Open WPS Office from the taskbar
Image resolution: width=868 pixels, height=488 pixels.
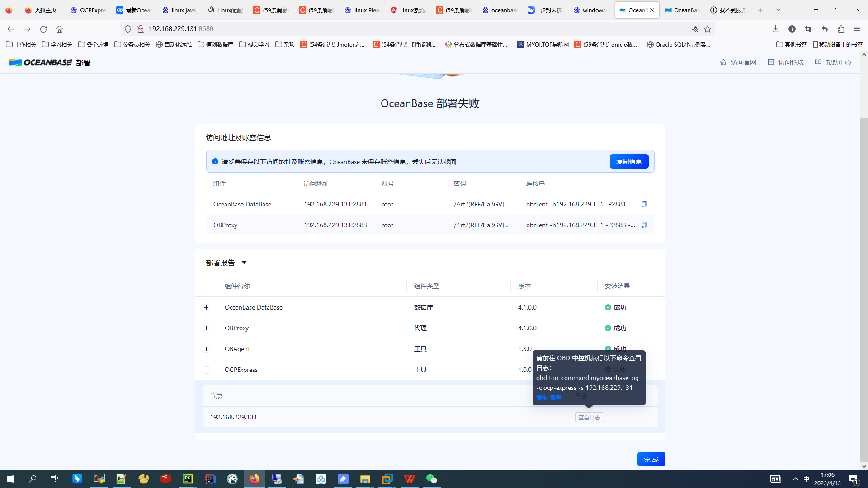[x=410, y=479]
